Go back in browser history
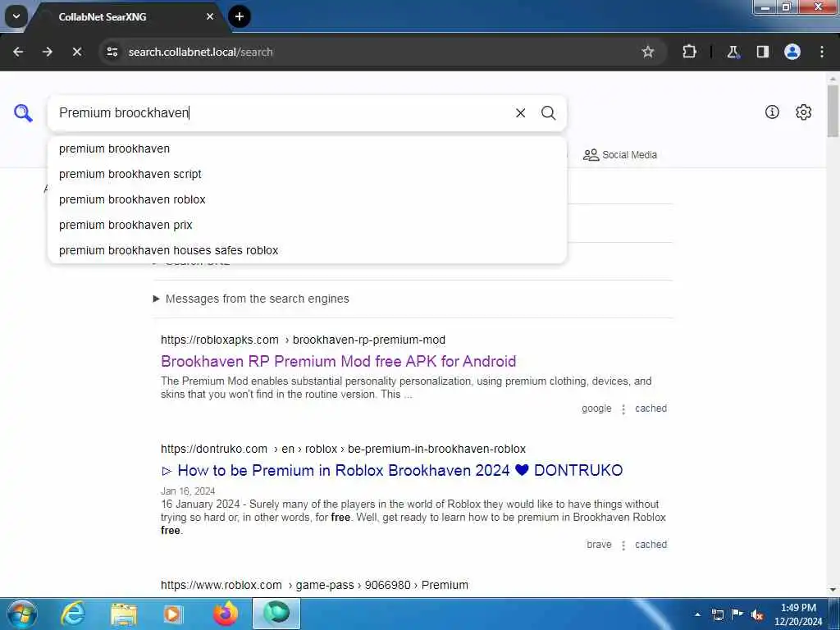This screenshot has height=630, width=840. click(18, 52)
